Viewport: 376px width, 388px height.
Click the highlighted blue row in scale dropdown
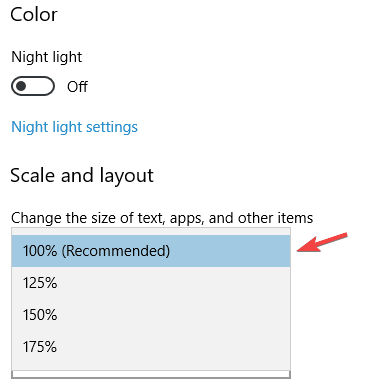coord(151,251)
